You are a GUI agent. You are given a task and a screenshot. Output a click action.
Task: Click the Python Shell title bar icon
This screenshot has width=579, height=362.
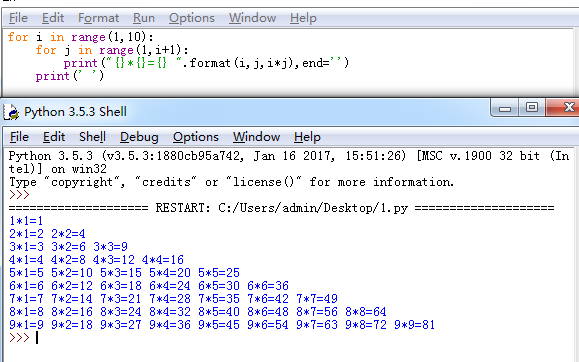pyautogui.click(x=11, y=112)
